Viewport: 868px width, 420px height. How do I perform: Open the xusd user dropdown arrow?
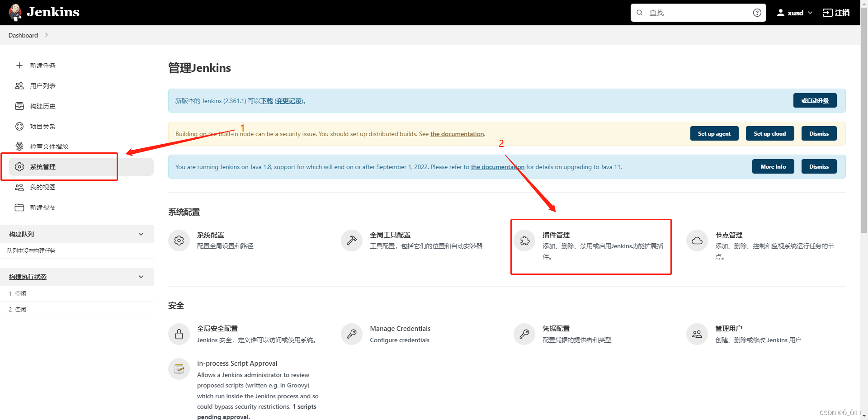[x=810, y=13]
